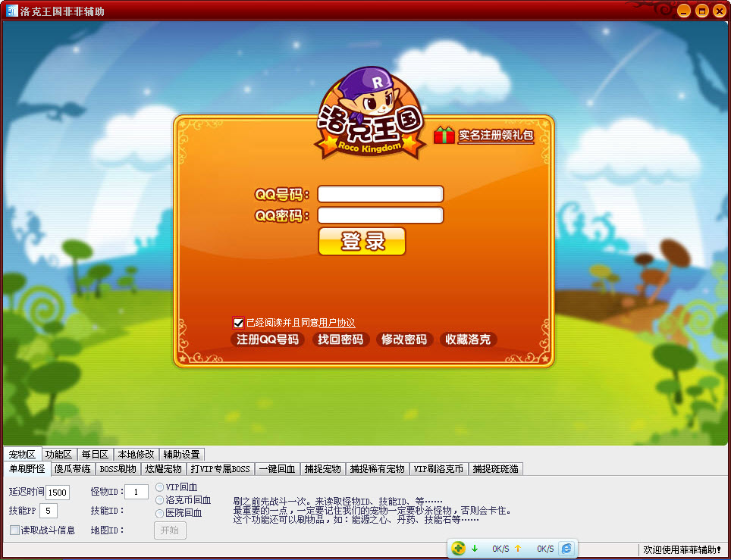The image size is (731, 560).
Task: Click the 开始 button
Action: 170,530
